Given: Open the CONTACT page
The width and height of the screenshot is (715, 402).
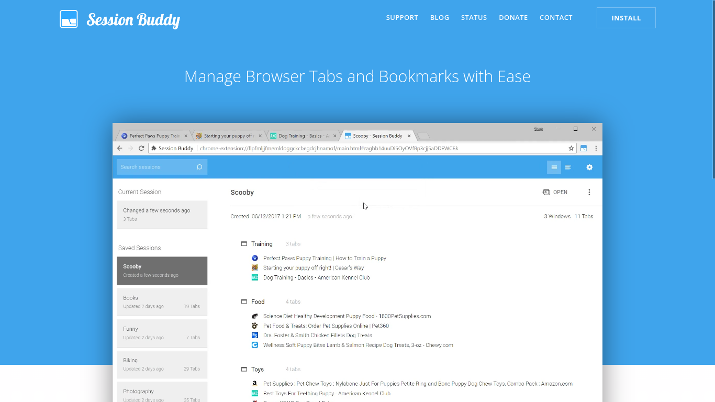Looking at the screenshot, I should [556, 18].
